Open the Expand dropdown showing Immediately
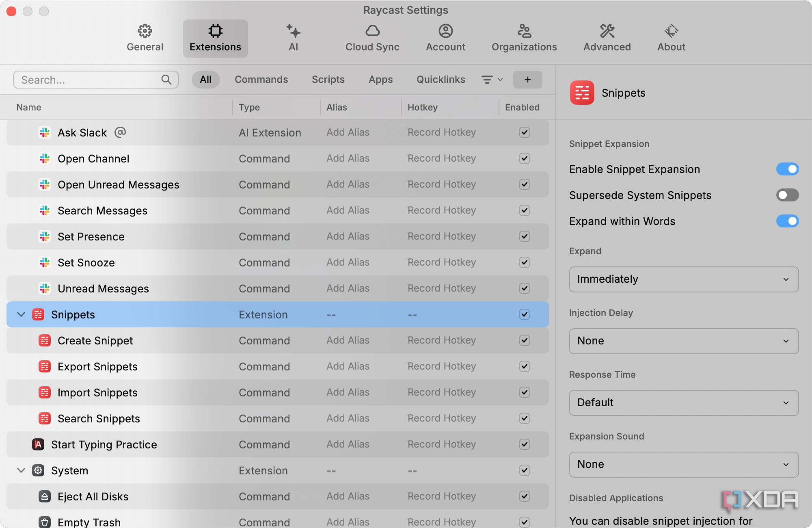Screen dimensions: 812x528 click(684, 279)
